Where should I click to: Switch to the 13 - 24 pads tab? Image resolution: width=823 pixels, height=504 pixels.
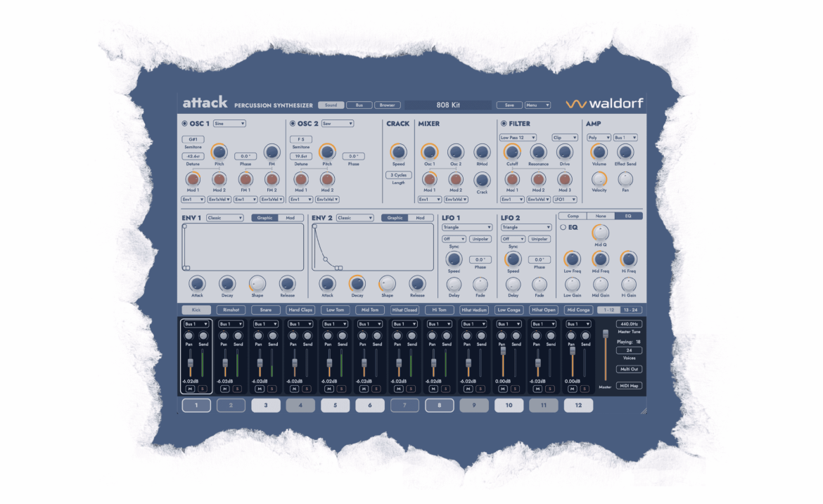tap(630, 309)
